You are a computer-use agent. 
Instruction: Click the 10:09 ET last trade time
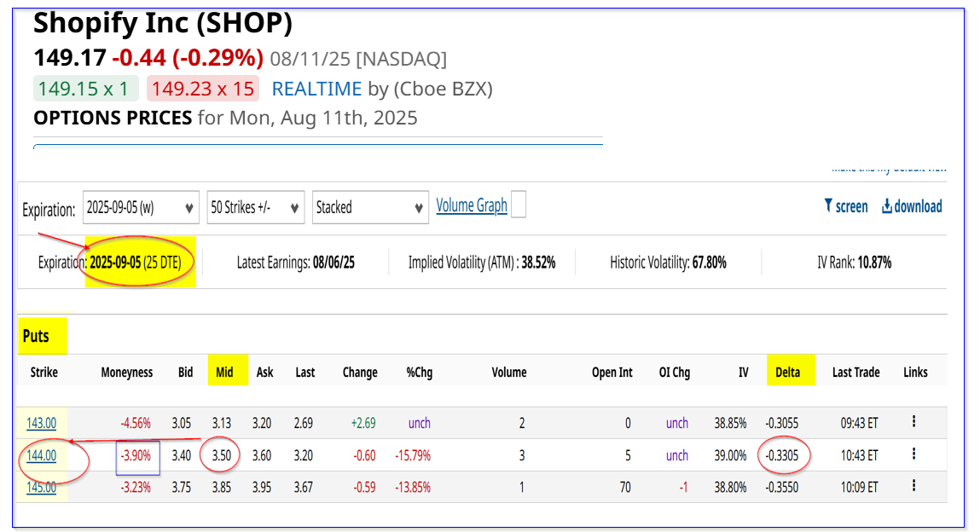pyautogui.click(x=860, y=487)
